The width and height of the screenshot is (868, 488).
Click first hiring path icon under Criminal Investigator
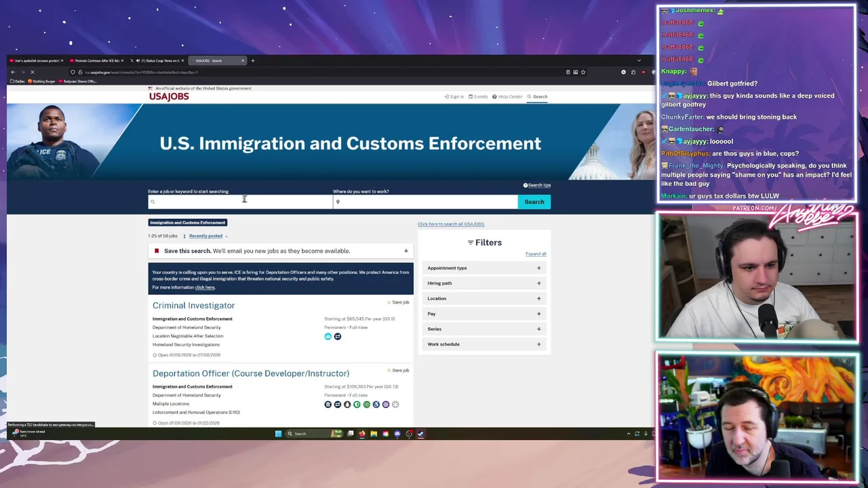(328, 336)
